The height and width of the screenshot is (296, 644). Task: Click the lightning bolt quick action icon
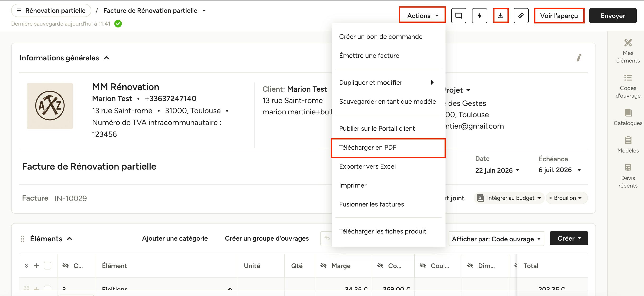click(479, 16)
